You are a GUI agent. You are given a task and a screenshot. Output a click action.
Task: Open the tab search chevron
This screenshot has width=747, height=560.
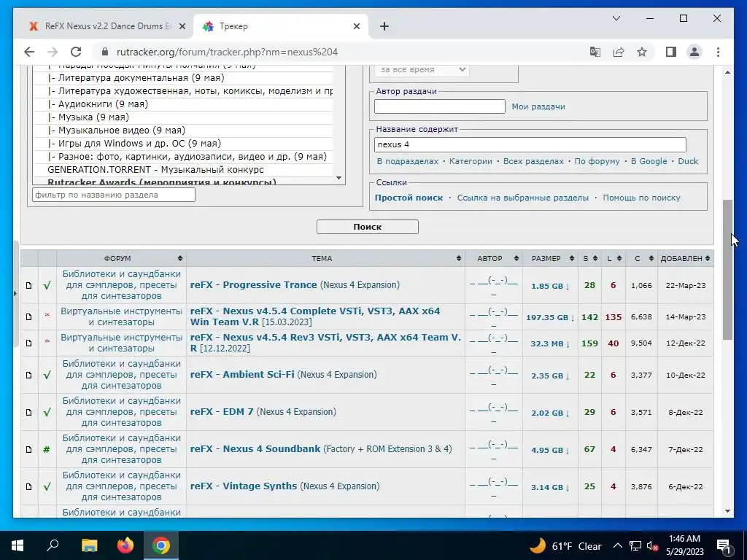click(x=616, y=18)
